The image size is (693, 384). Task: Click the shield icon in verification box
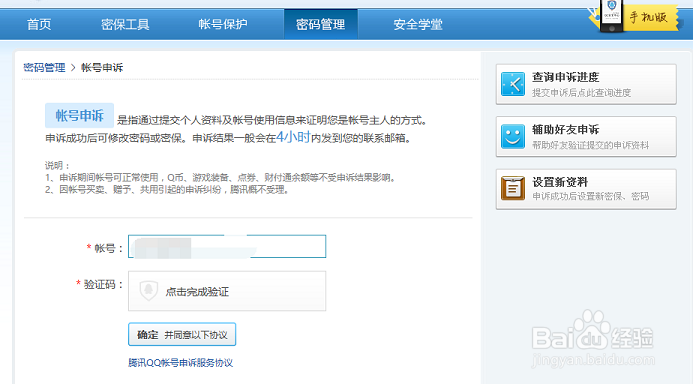148,291
